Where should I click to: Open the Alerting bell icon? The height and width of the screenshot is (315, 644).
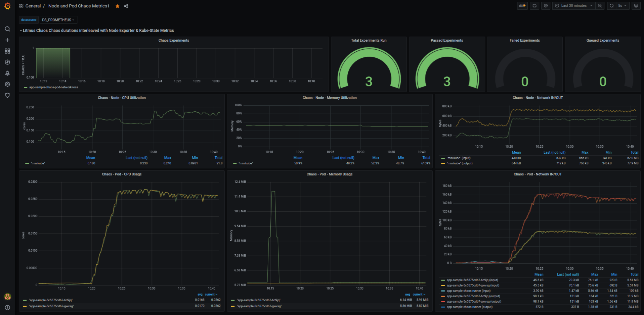click(7, 73)
